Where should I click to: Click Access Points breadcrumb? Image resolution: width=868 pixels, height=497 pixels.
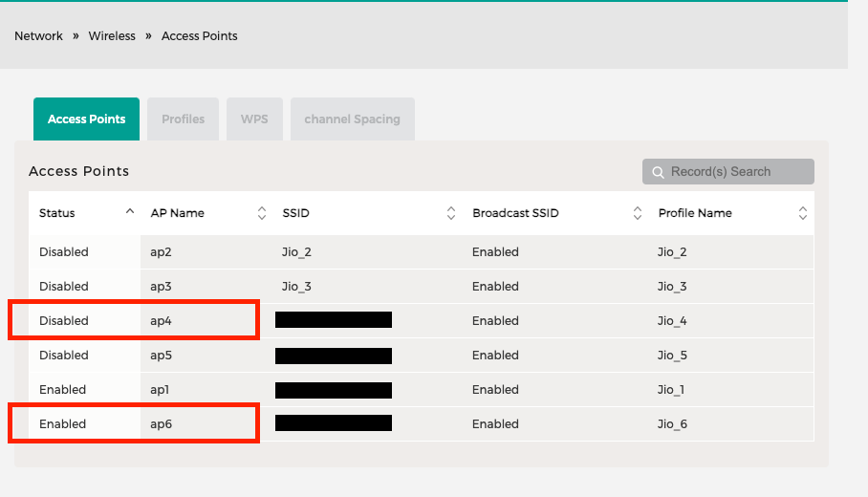click(x=199, y=36)
